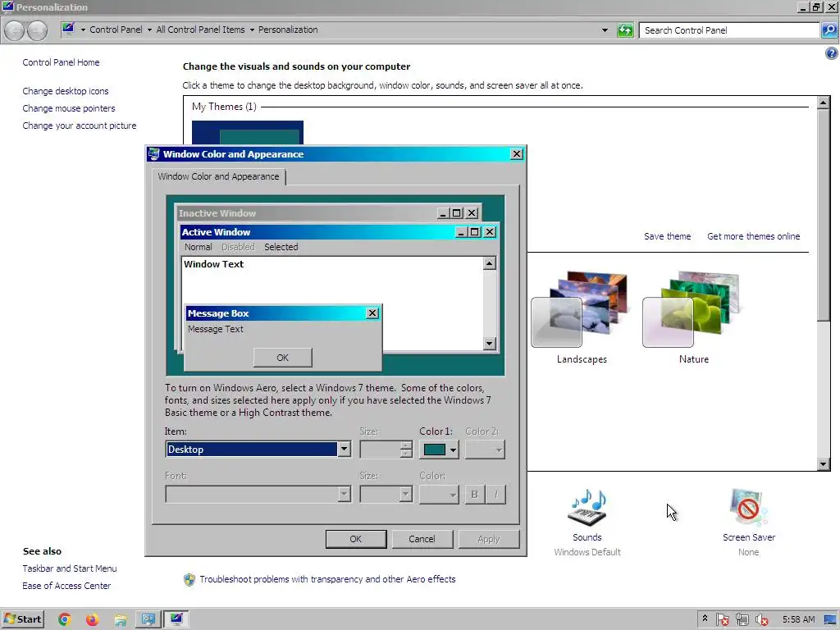This screenshot has height=630, width=840.
Task: Click the Save theme link
Action: (x=667, y=236)
